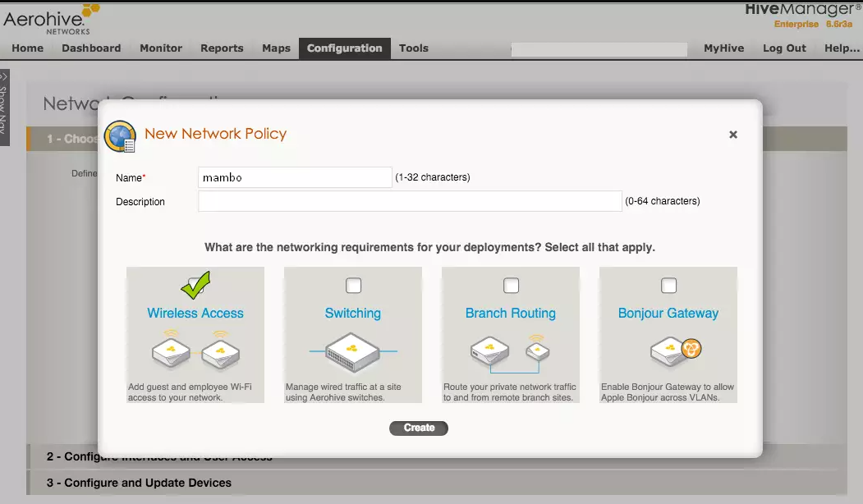Screen dimensions: 863x504
Task: Enable the Bonjour Gateway checkbox
Action: tap(668, 286)
